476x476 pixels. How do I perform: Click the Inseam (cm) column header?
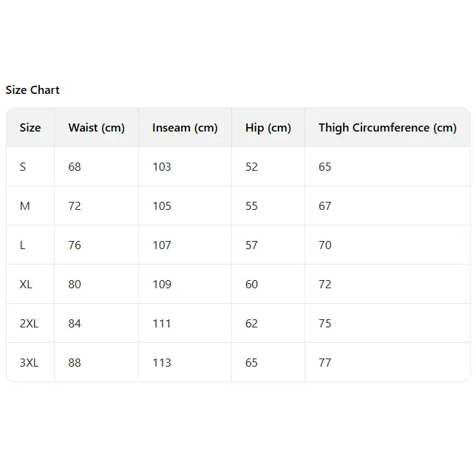[185, 128]
